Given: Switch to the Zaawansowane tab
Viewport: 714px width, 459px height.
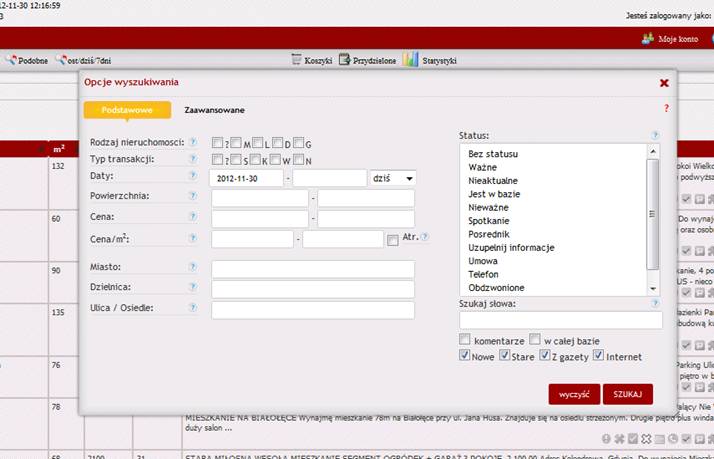Looking at the screenshot, I should pos(214,110).
